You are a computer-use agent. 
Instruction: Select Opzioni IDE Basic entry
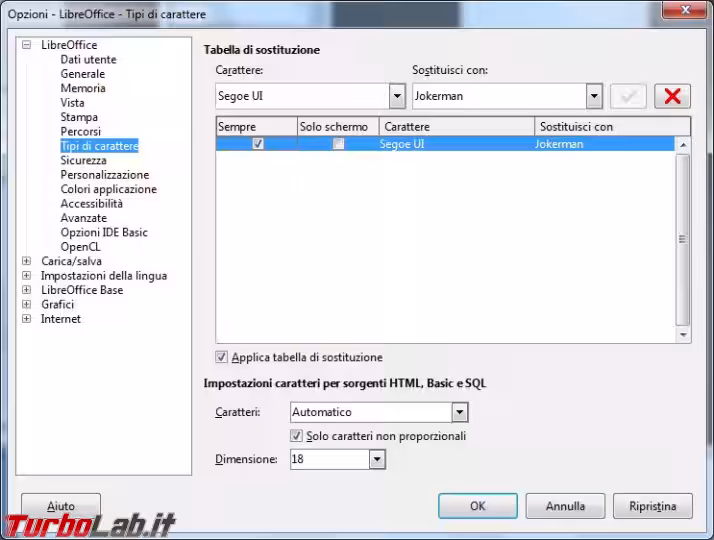[x=104, y=232]
